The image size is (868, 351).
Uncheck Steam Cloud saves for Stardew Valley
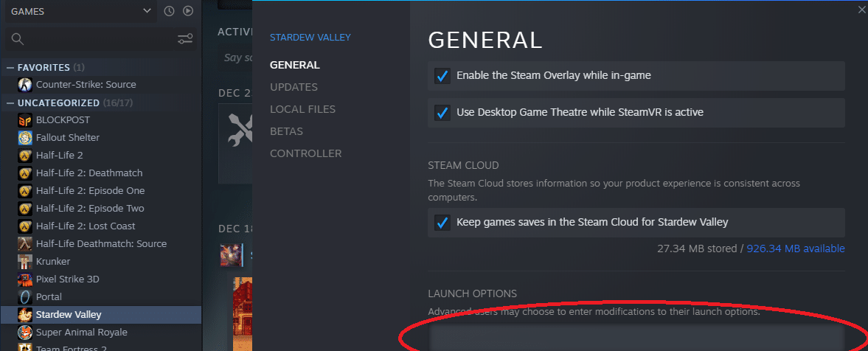coord(442,222)
